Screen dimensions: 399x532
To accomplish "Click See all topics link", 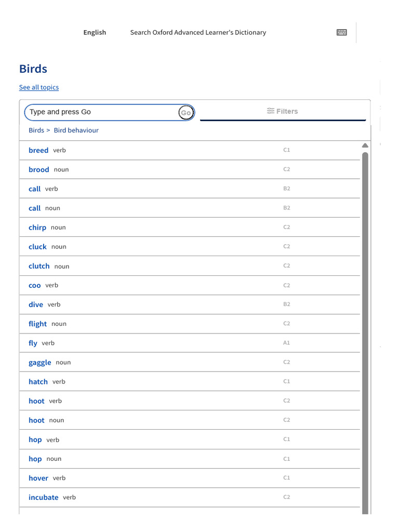I will 39,87.
